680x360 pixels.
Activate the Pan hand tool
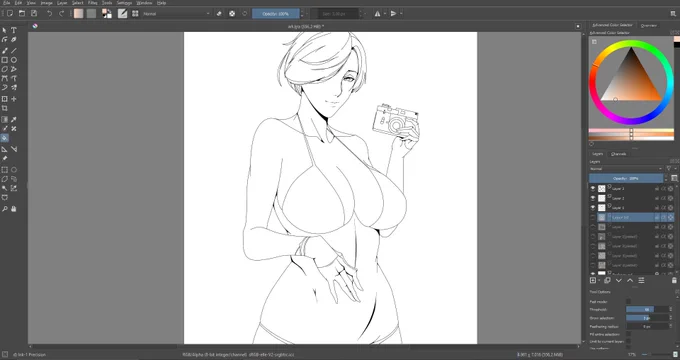tap(14, 209)
